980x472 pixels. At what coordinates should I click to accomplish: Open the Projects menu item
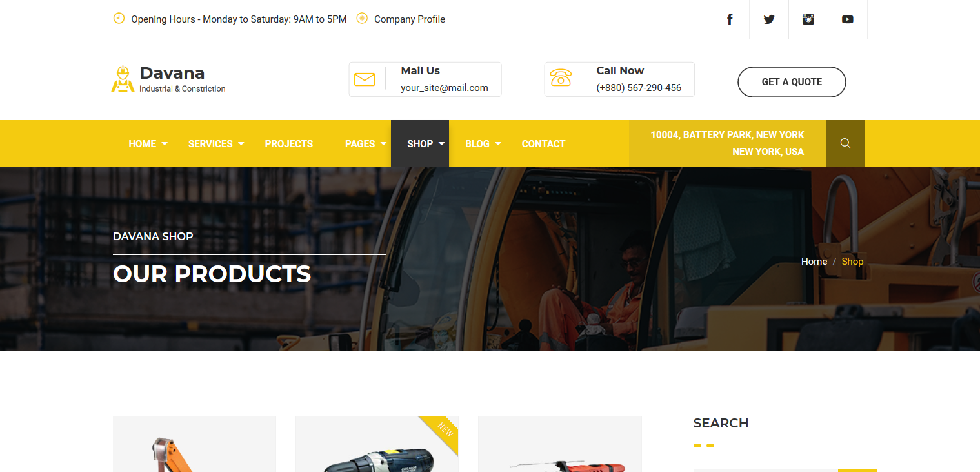(x=289, y=144)
